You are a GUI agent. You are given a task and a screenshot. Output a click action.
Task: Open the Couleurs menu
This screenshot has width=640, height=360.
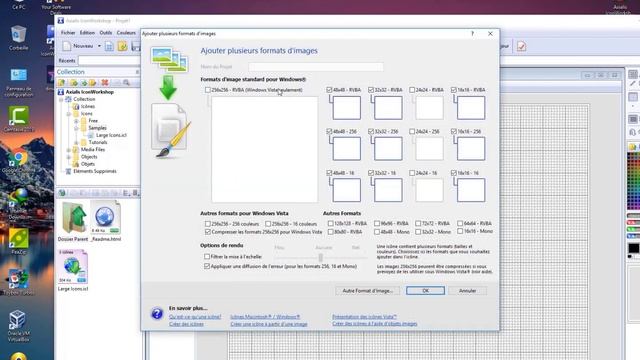point(126,33)
